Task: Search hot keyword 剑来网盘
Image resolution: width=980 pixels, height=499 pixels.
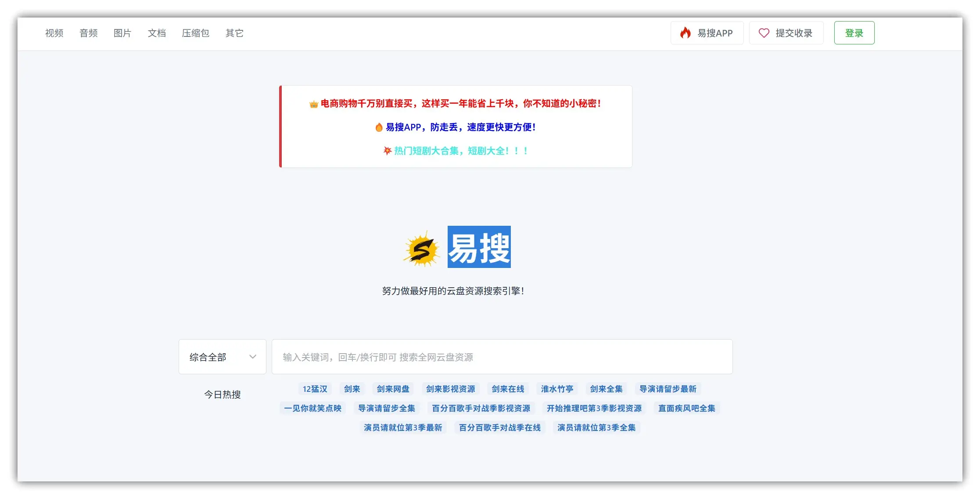Action: point(393,389)
